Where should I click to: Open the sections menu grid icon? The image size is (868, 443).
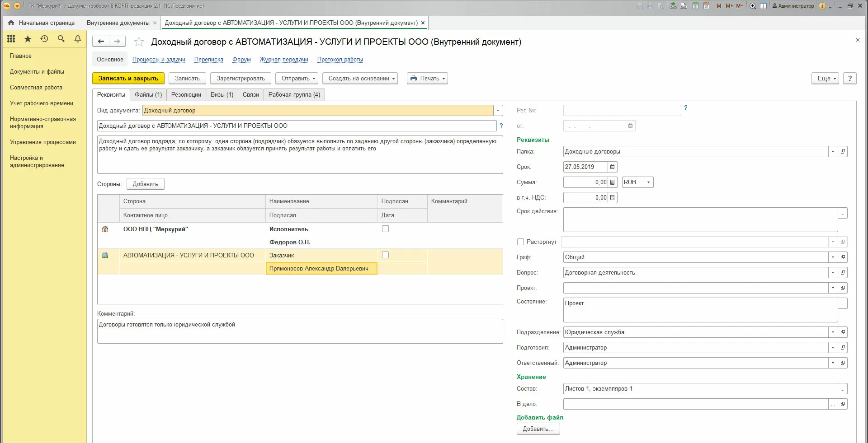11,39
